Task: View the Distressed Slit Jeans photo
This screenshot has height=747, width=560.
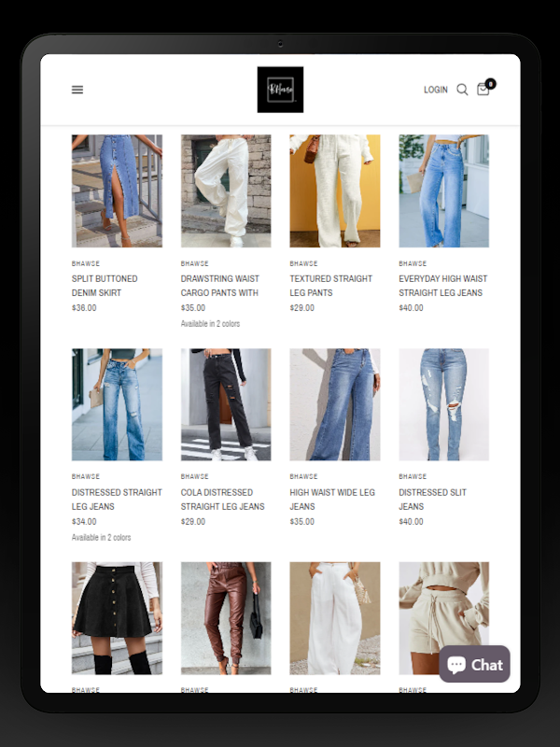Action: tap(444, 404)
